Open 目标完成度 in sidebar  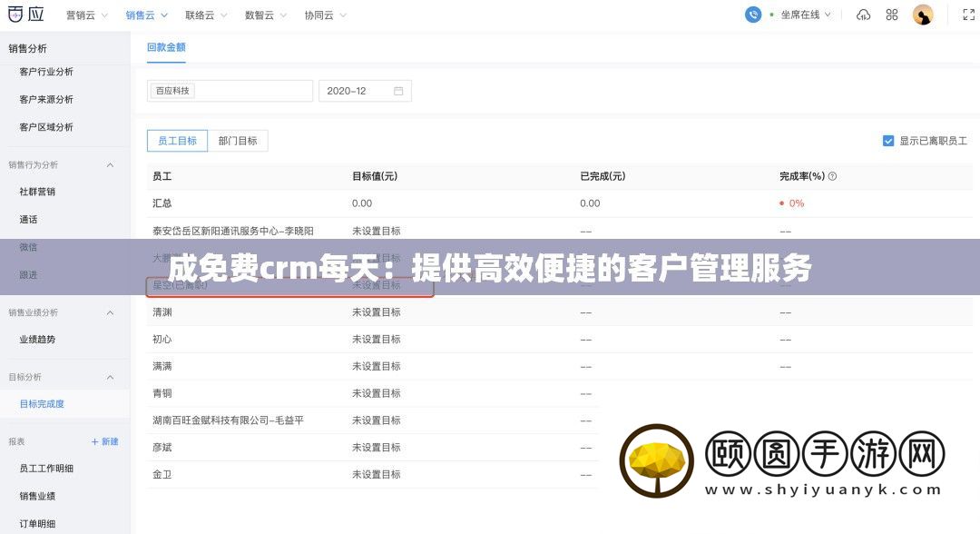pyautogui.click(x=42, y=404)
